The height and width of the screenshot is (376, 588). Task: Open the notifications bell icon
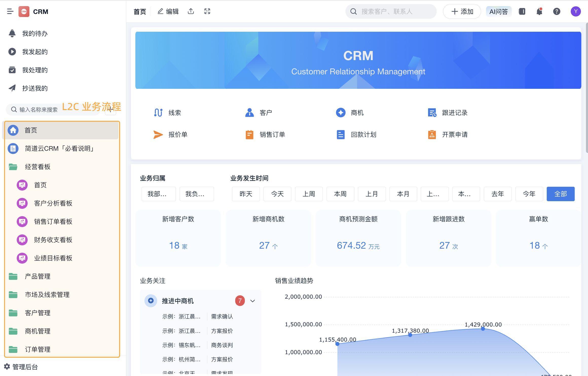pyautogui.click(x=539, y=11)
